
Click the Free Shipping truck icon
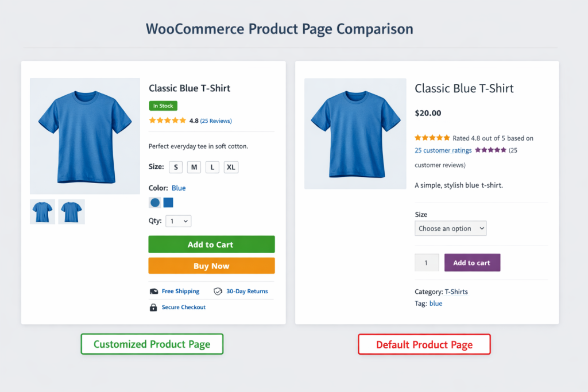point(154,292)
